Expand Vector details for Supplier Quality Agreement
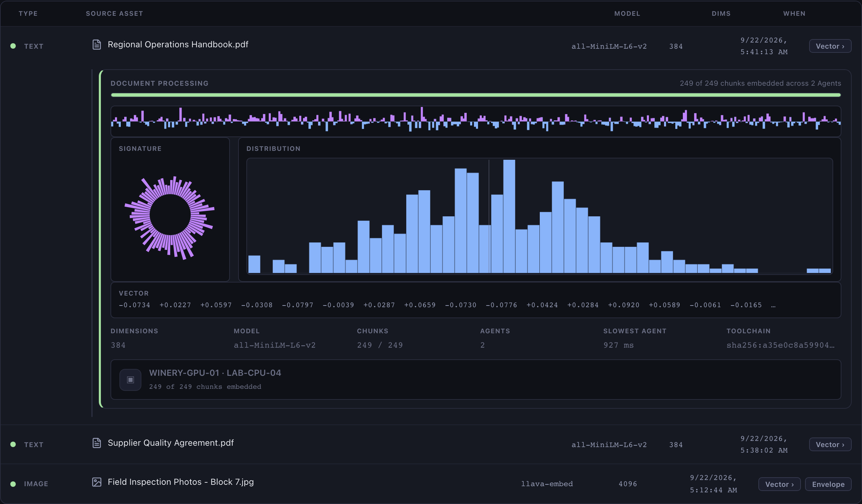862x504 pixels. [x=830, y=444]
